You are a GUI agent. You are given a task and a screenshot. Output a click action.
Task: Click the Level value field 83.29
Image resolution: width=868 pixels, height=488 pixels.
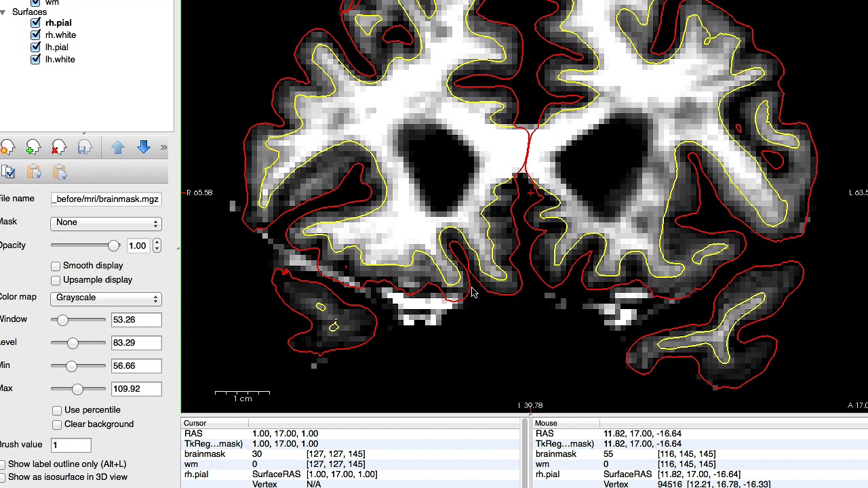pos(136,343)
